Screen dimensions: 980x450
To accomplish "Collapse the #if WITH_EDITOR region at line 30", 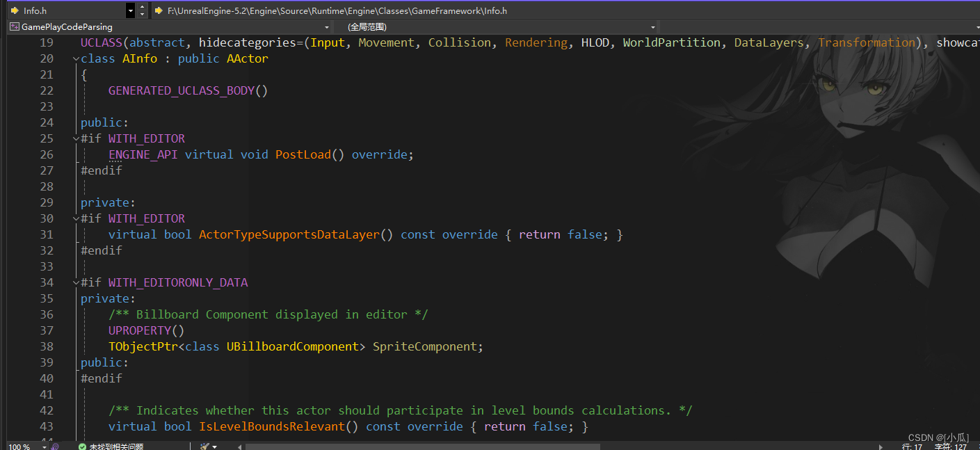I will point(76,219).
